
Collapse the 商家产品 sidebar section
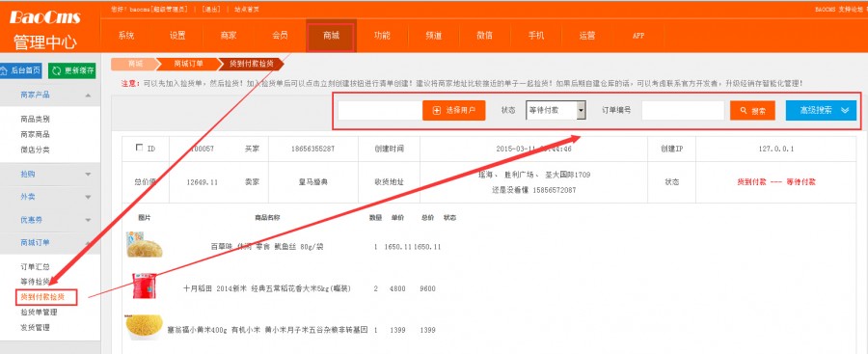(50, 95)
